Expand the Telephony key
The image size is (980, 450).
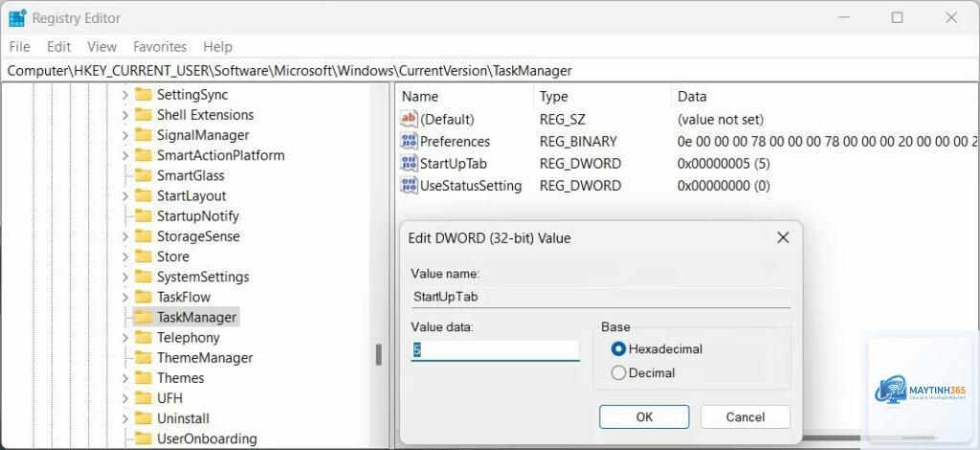click(x=125, y=337)
